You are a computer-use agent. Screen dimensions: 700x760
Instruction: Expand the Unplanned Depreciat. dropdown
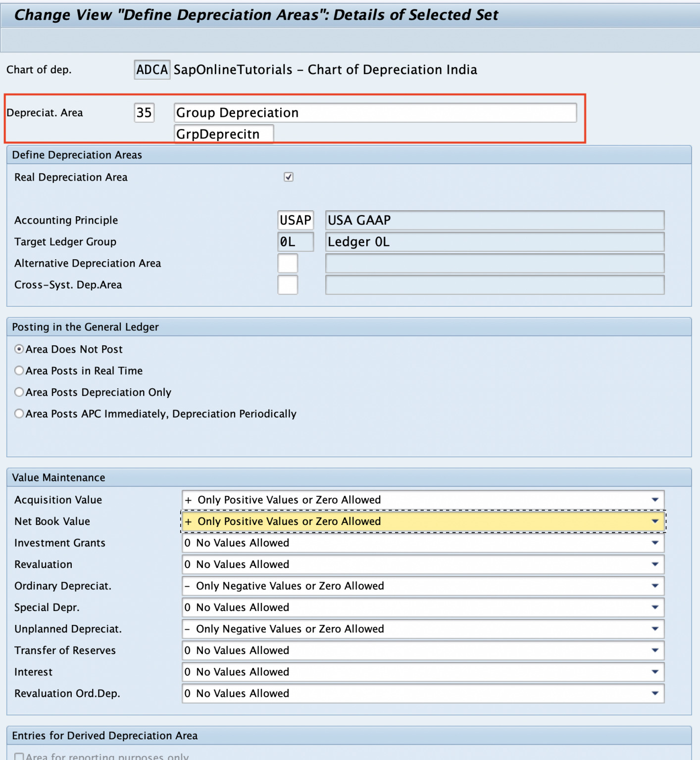[x=423, y=629]
